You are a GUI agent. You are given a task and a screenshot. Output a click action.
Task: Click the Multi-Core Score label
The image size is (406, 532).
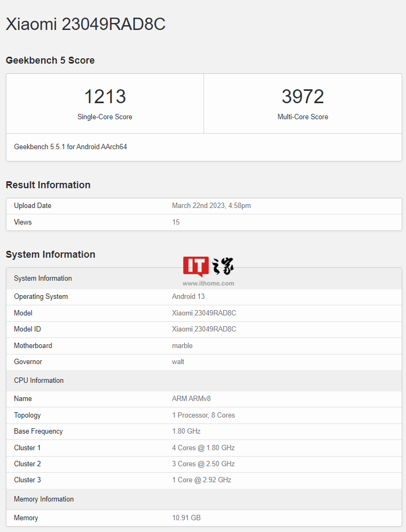pos(303,117)
